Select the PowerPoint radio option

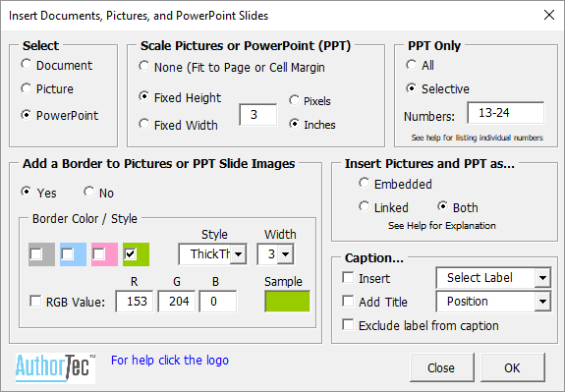click(x=26, y=115)
